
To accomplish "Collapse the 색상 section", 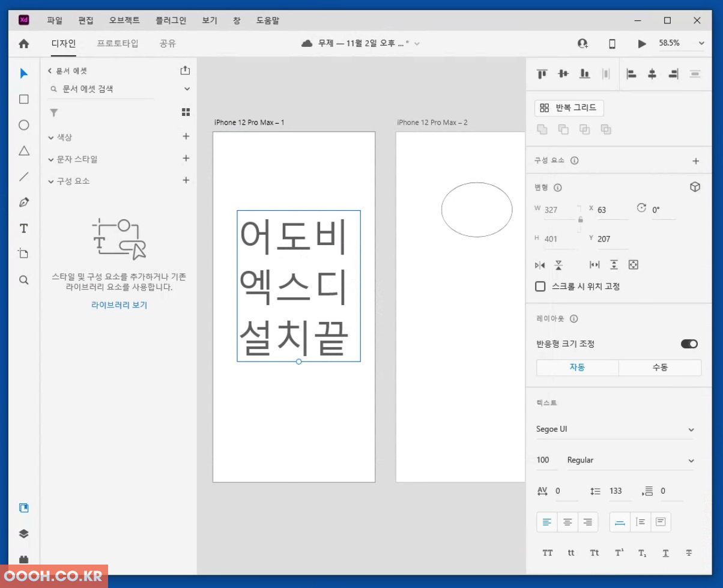I will click(51, 138).
